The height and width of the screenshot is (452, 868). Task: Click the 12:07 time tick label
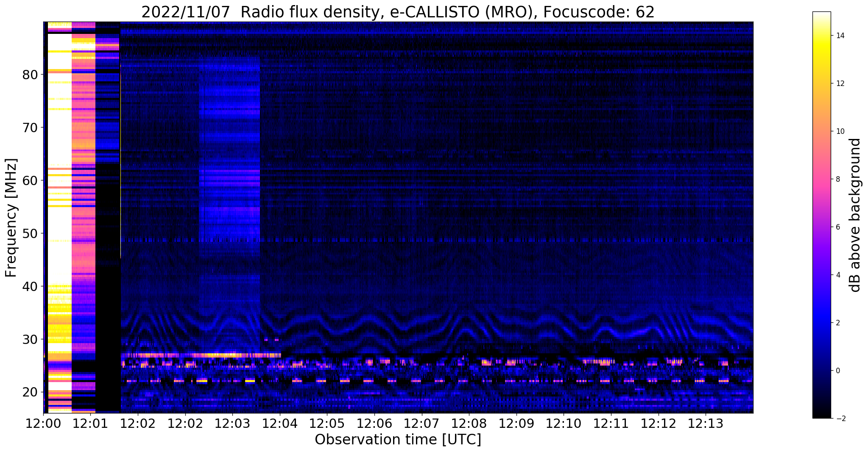[421, 424]
